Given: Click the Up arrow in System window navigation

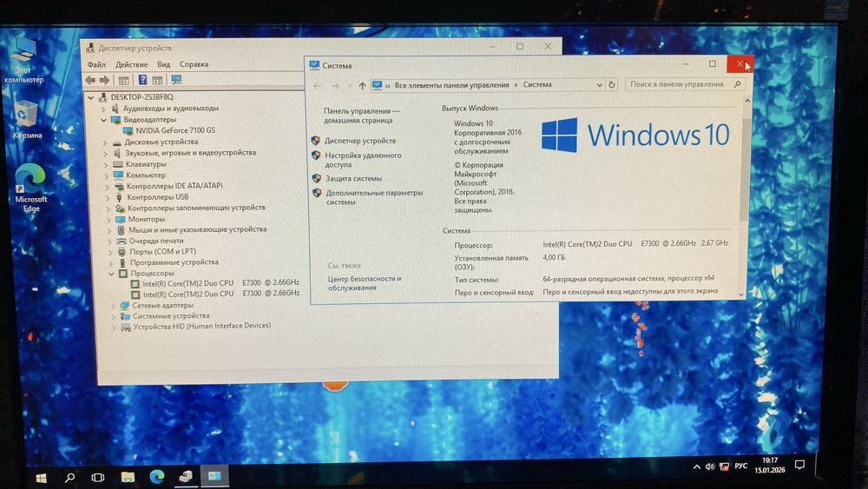Looking at the screenshot, I should tap(362, 86).
